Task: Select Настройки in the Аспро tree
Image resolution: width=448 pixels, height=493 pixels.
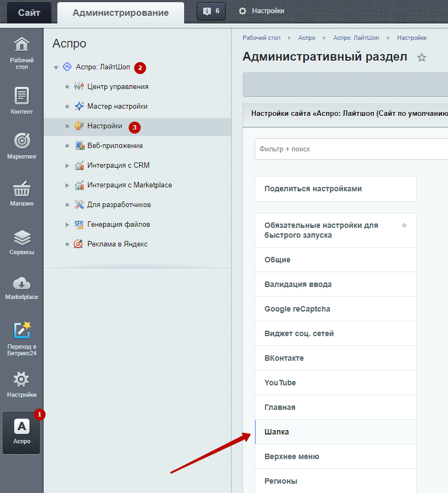Action: point(105,126)
